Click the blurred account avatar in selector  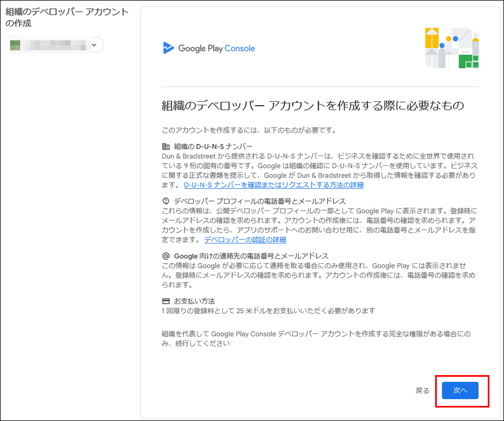coord(15,45)
